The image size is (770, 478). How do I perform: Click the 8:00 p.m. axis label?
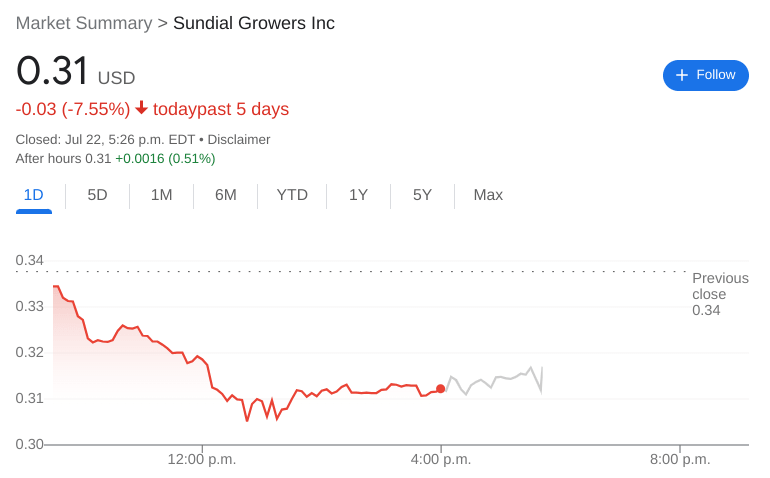tap(680, 459)
